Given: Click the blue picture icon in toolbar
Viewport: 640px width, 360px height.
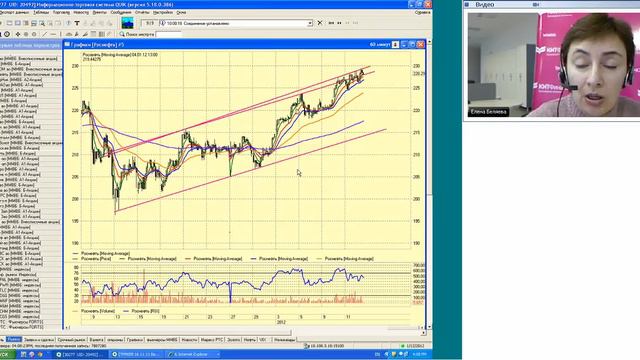Looking at the screenshot, I should point(127,23).
